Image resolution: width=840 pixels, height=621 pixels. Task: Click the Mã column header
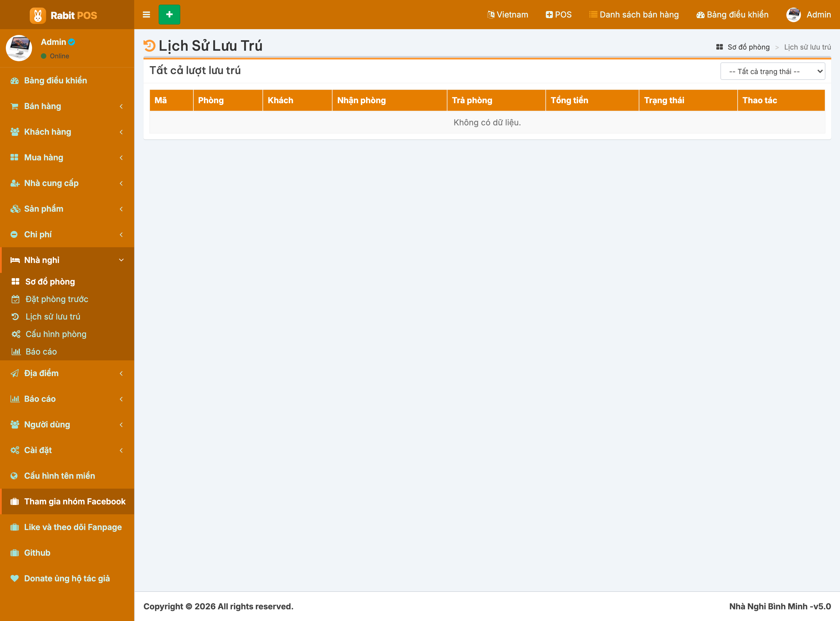click(171, 100)
